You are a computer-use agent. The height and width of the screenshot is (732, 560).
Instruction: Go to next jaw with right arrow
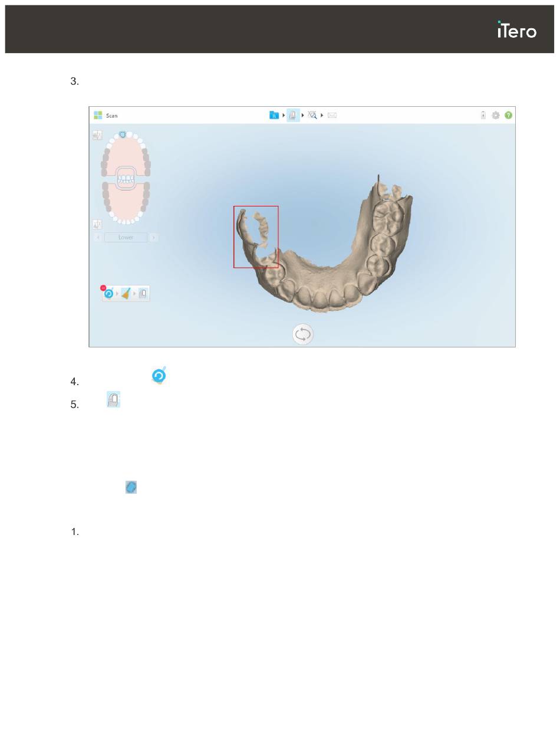(153, 237)
